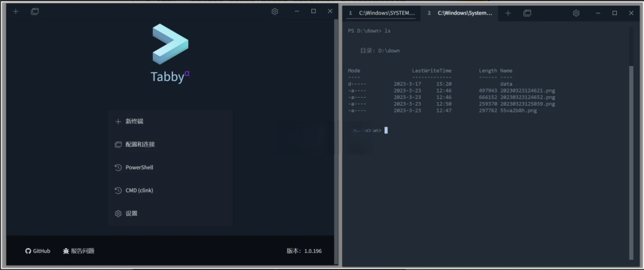Click the new tab plus icon in left Tabby window
Viewport: 644px width, 270px height.
(16, 11)
